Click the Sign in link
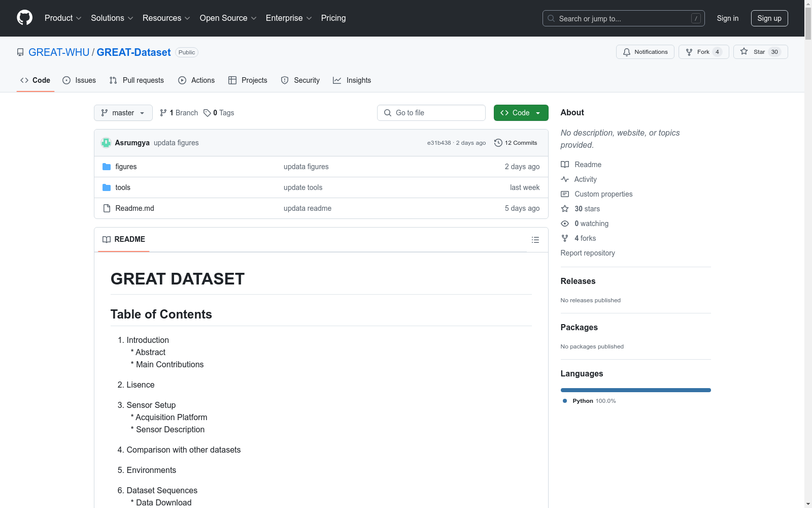Screen dimensions: 812x508 (728, 18)
